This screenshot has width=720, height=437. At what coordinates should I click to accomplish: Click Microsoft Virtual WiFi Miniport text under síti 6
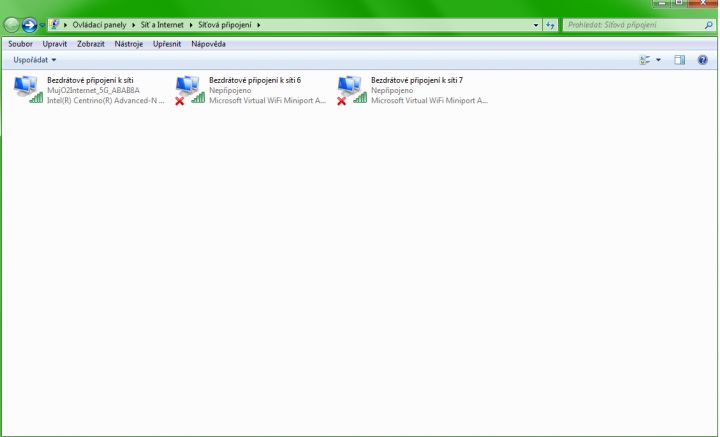pyautogui.click(x=267, y=101)
